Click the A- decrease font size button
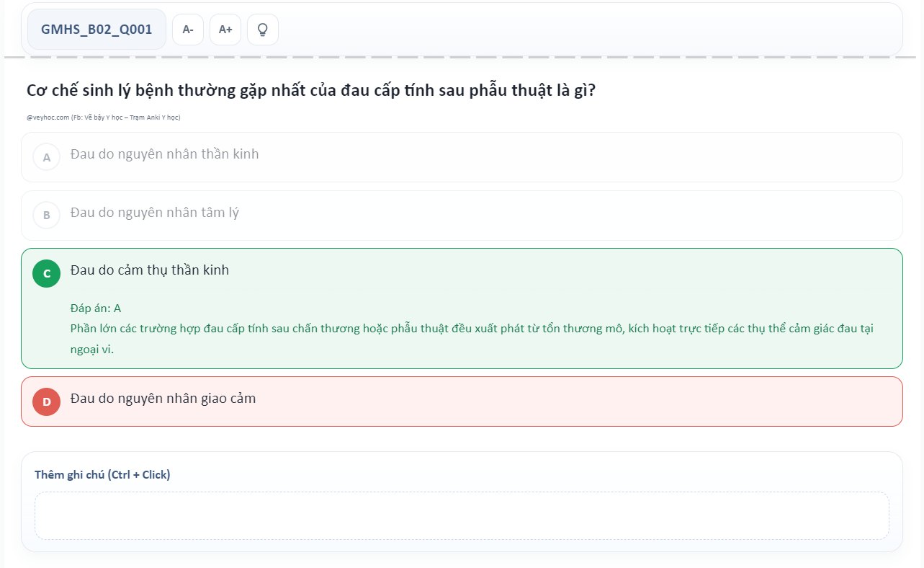The width and height of the screenshot is (924, 568). point(188,30)
